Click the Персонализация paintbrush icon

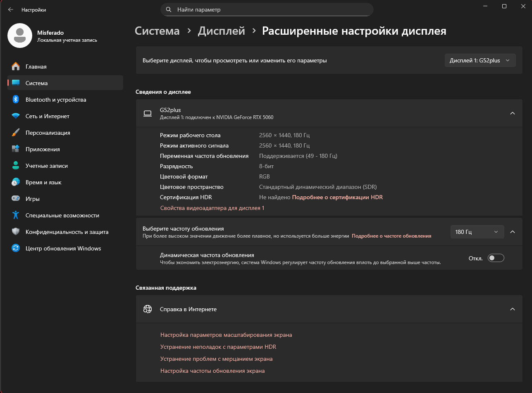pos(16,133)
